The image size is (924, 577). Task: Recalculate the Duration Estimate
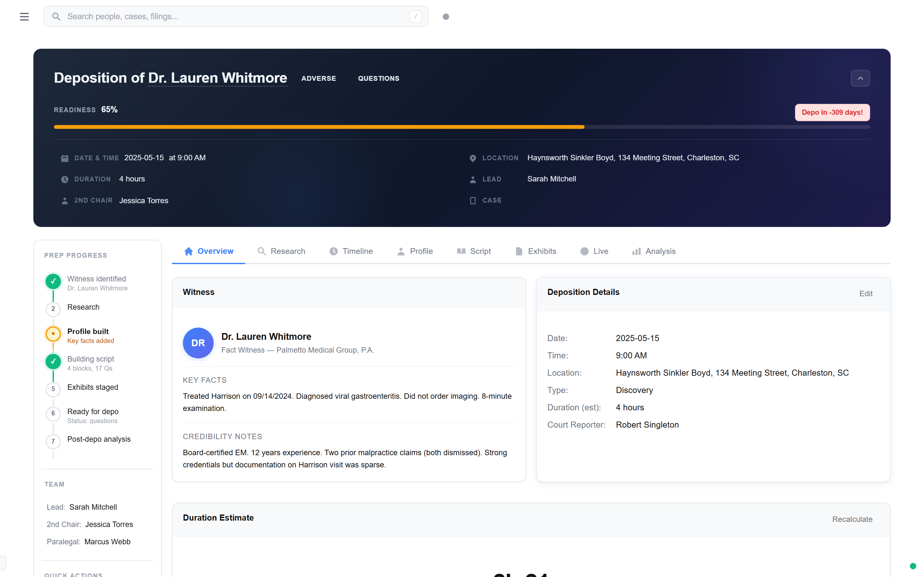click(x=852, y=519)
